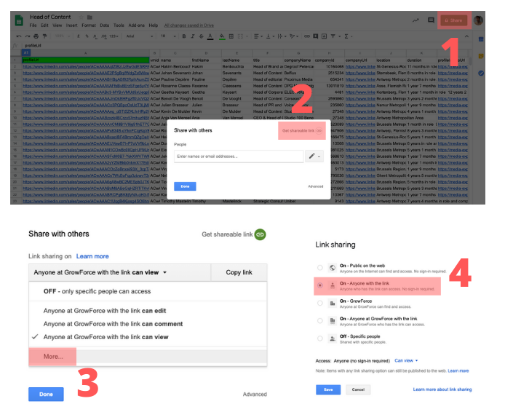Click the Undo toolbar icon

coord(19,36)
